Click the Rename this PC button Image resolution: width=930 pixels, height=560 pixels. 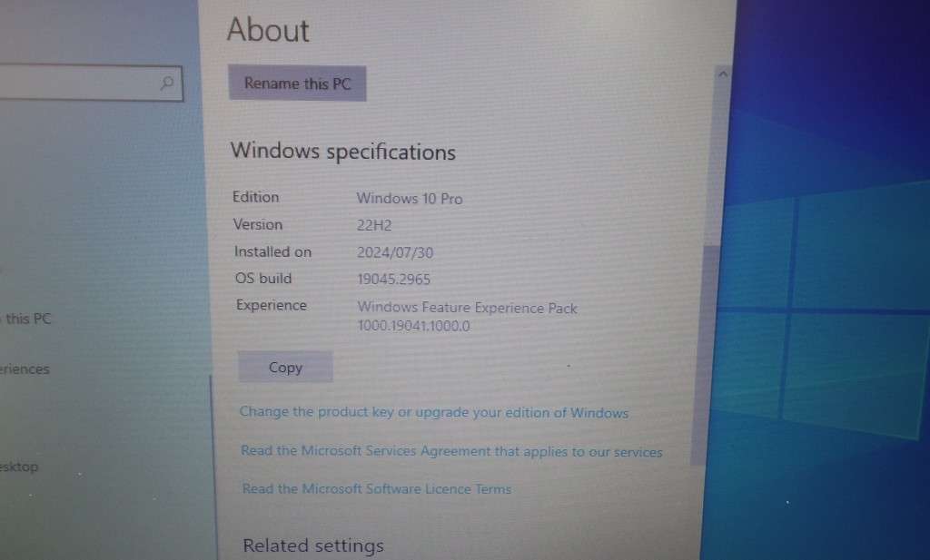(x=297, y=84)
